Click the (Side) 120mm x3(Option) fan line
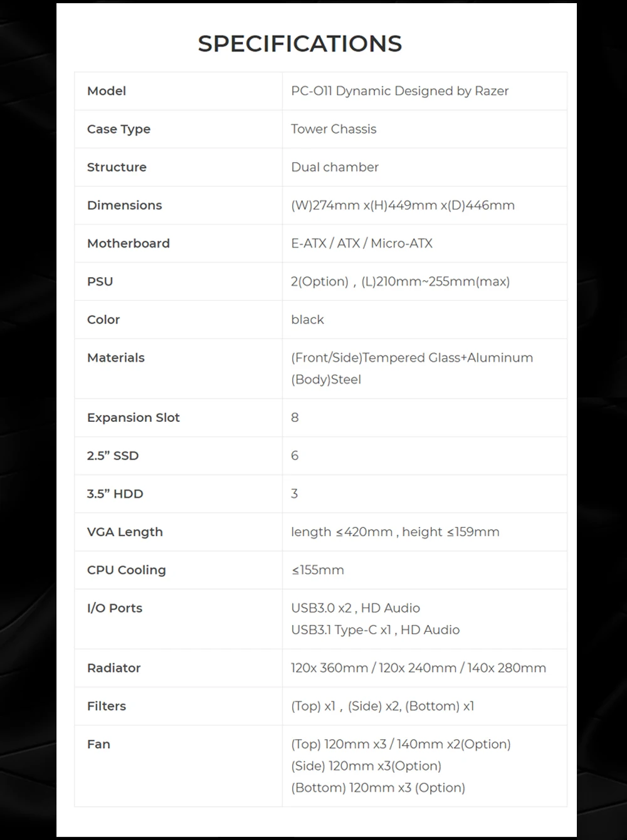This screenshot has width=627, height=840. point(366,766)
